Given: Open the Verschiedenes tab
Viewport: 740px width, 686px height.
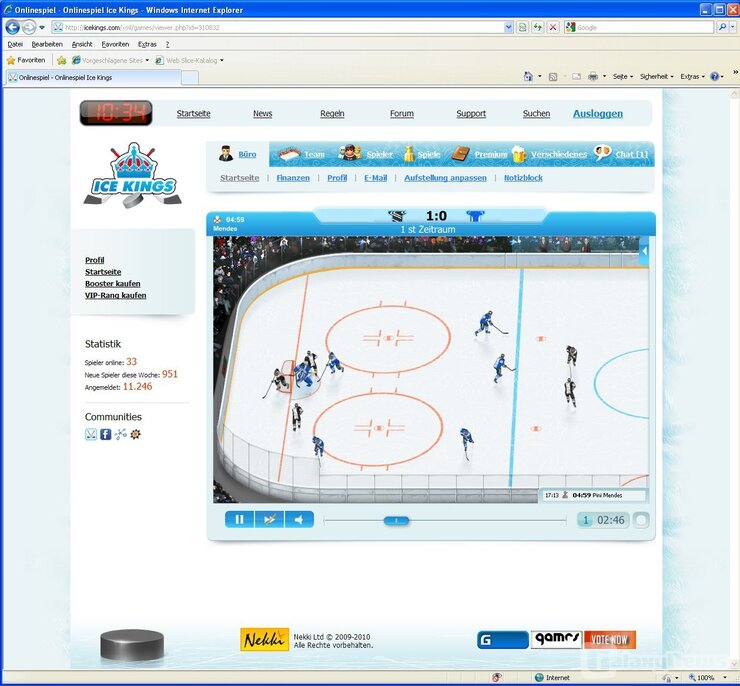Looking at the screenshot, I should (559, 154).
